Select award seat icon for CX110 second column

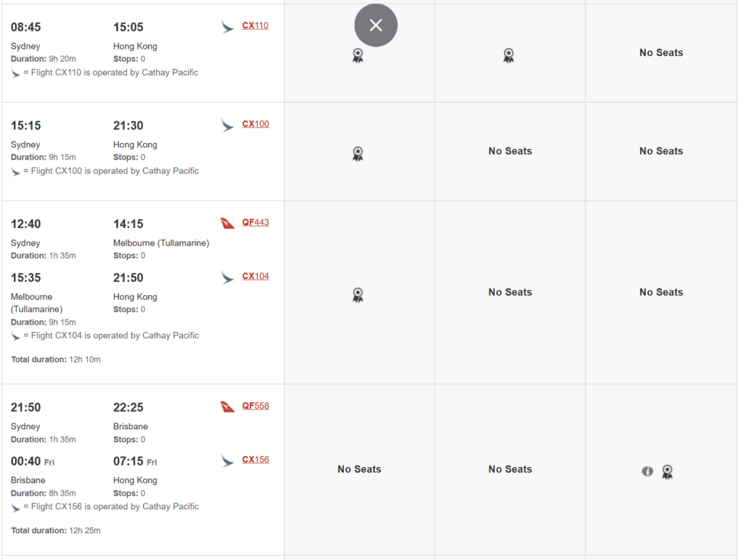[509, 55]
